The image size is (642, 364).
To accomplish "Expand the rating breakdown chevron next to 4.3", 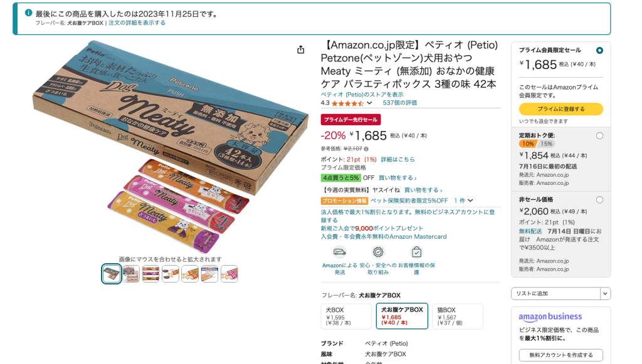I will point(369,103).
